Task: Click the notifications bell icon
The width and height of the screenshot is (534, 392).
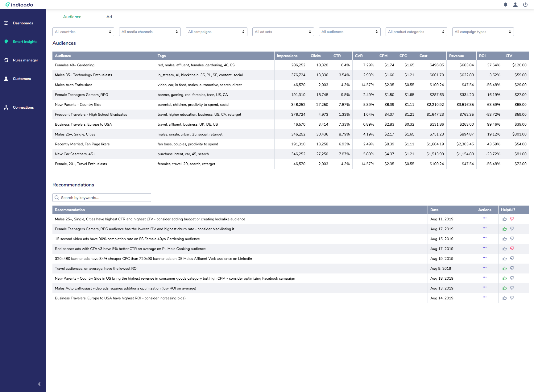Action: (506, 5)
